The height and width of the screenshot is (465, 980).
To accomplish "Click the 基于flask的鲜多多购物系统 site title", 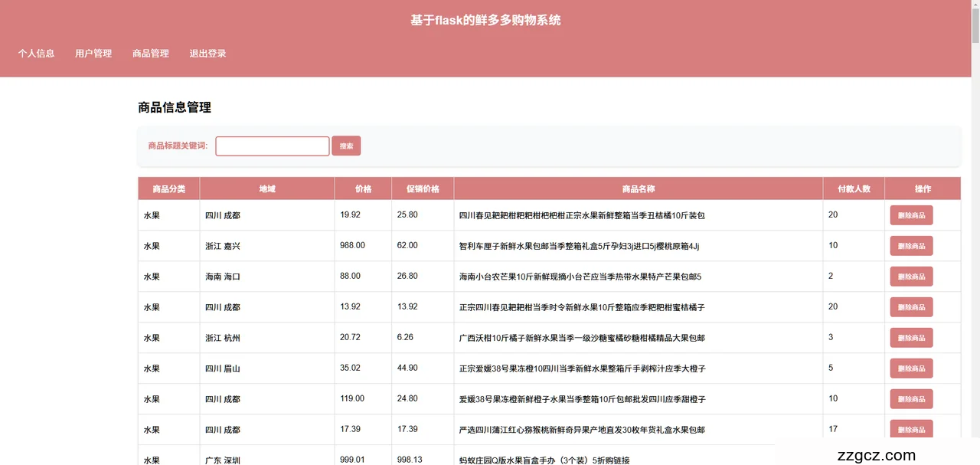I will coord(485,20).
